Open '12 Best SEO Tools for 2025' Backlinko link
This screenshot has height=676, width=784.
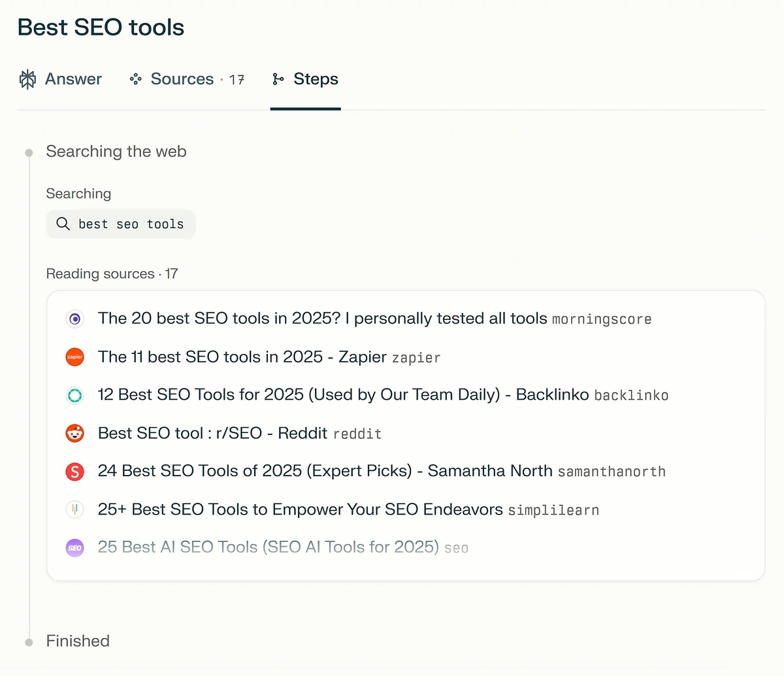coord(343,394)
